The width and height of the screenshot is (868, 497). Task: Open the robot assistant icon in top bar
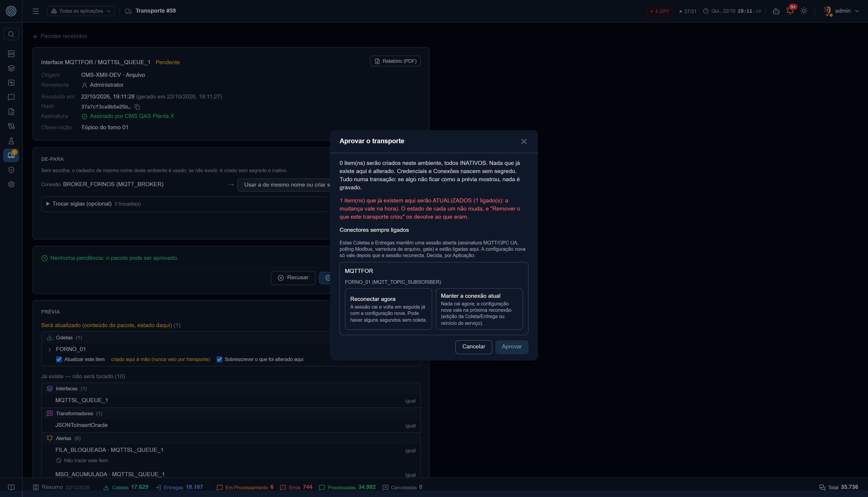click(x=776, y=11)
